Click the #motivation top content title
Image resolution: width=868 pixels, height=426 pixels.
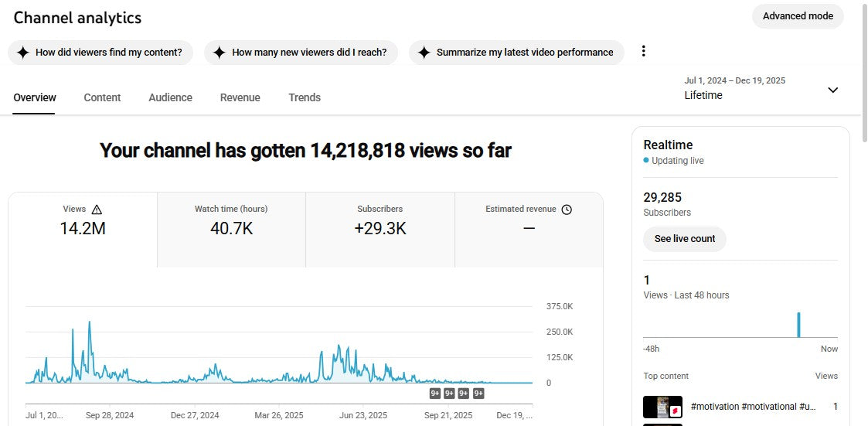click(x=753, y=407)
